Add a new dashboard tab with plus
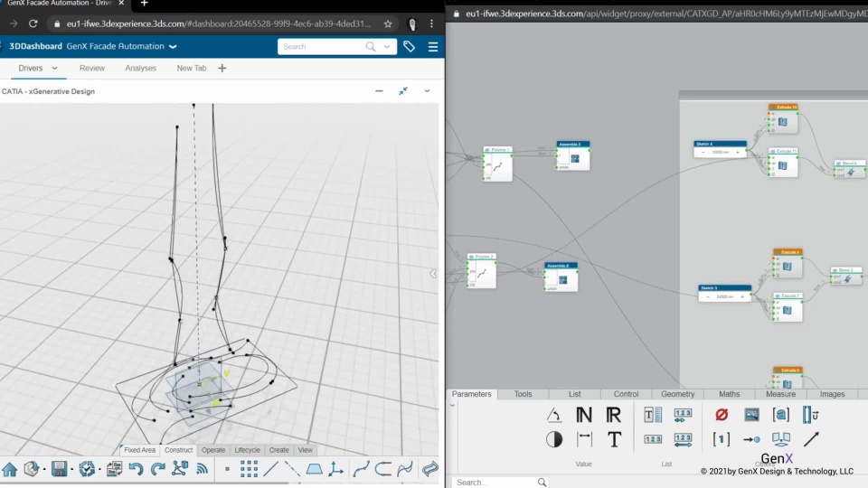 pos(222,68)
